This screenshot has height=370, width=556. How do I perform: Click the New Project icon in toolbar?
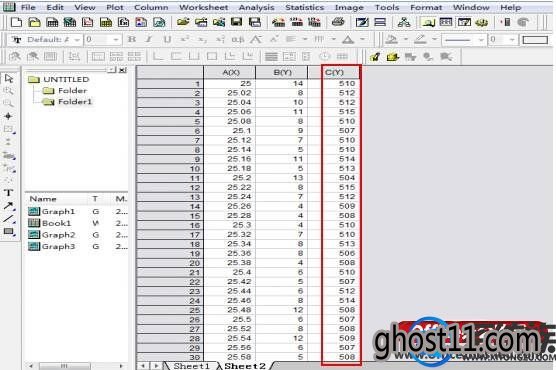point(16,23)
